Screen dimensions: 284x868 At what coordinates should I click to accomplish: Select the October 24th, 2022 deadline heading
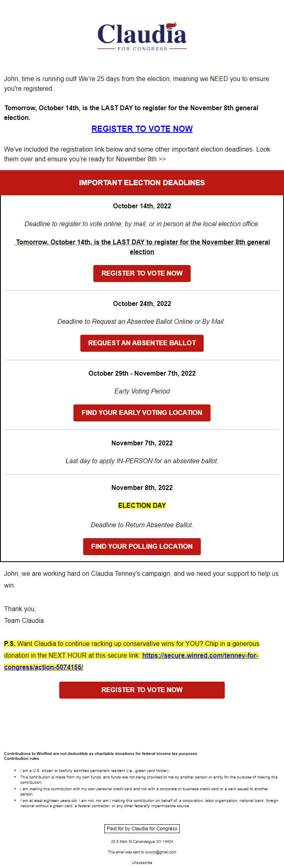[x=142, y=304]
